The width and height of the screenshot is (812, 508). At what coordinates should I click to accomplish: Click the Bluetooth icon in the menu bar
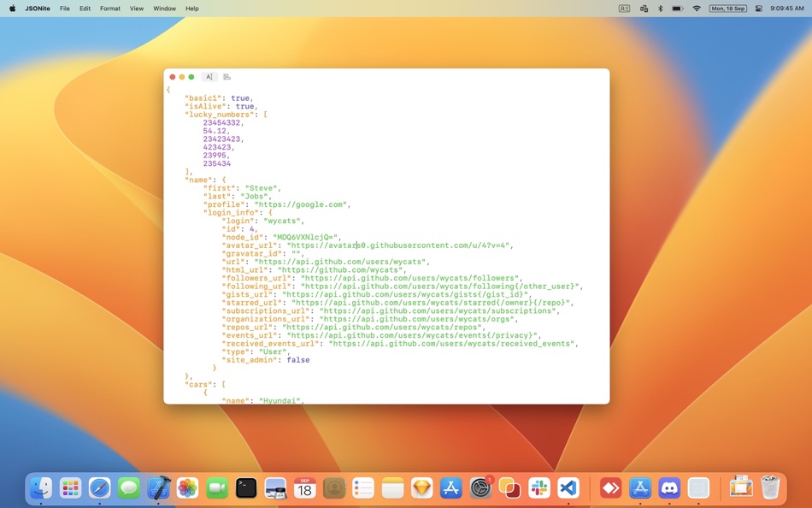pyautogui.click(x=660, y=9)
